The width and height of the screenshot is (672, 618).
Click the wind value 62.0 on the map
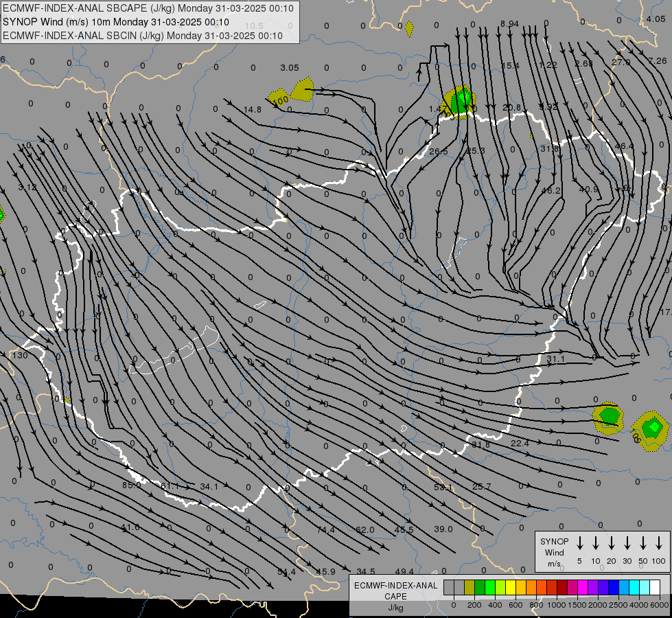(365, 530)
